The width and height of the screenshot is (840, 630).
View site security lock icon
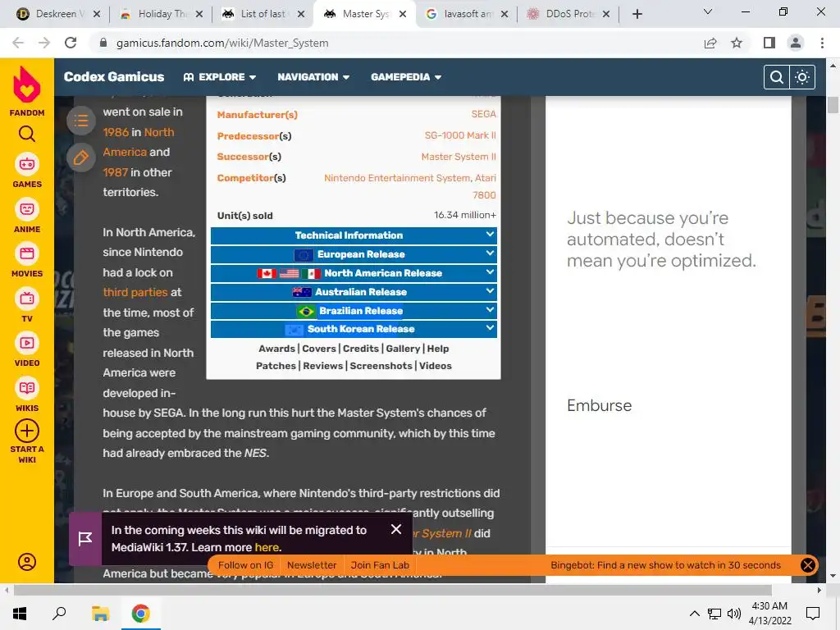[103, 43]
